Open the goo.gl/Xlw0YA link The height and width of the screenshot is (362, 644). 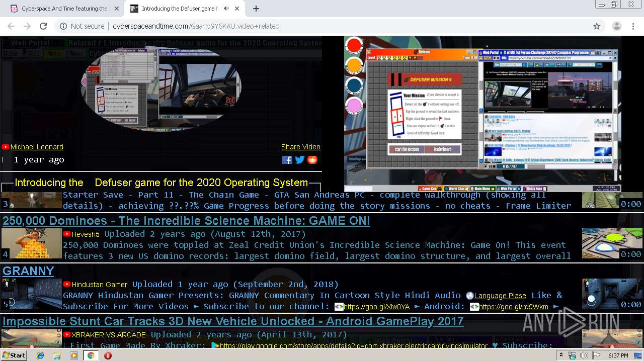(x=376, y=307)
